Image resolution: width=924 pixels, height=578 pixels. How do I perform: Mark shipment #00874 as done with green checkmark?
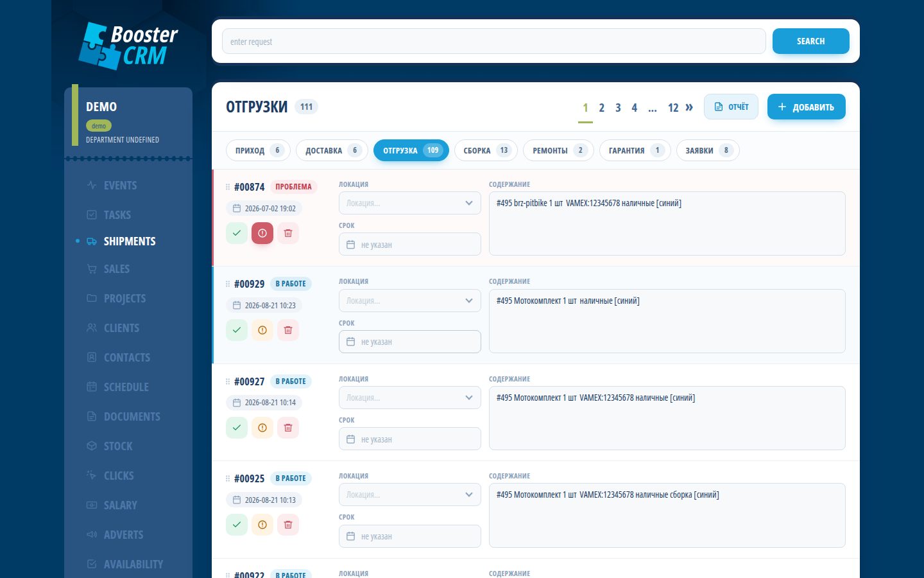pyautogui.click(x=237, y=233)
